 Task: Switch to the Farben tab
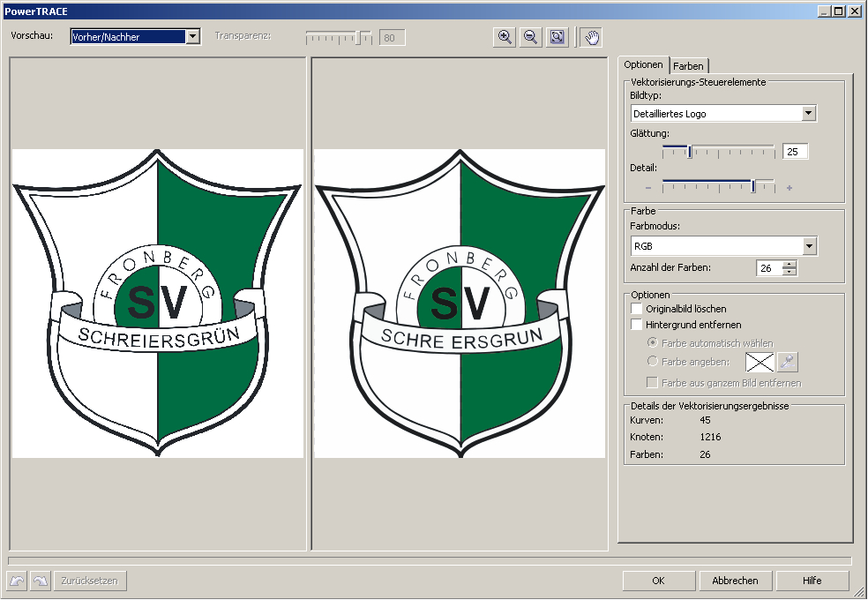tap(688, 66)
